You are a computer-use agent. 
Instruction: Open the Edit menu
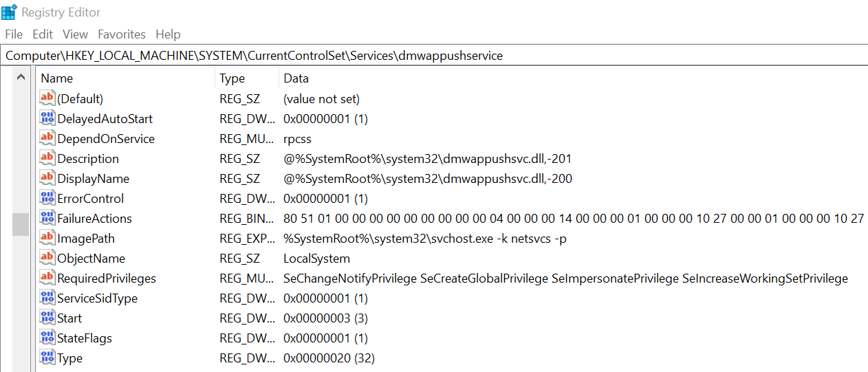[43, 34]
